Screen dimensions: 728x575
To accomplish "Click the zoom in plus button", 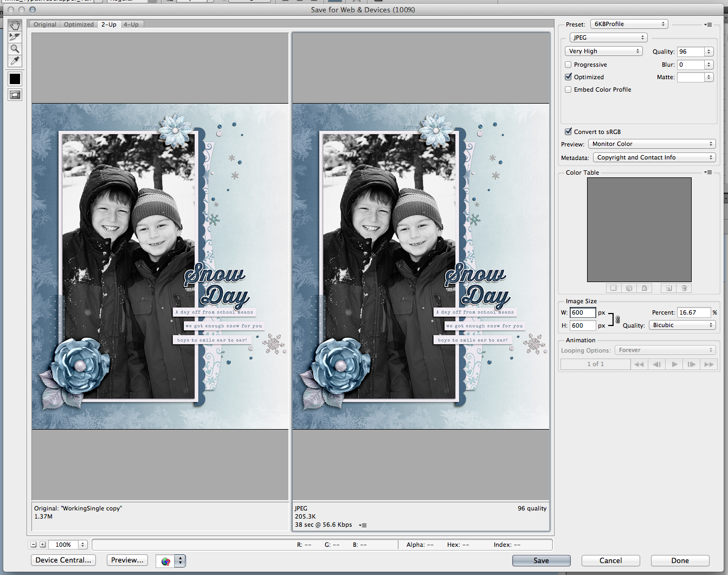I will click(x=42, y=545).
